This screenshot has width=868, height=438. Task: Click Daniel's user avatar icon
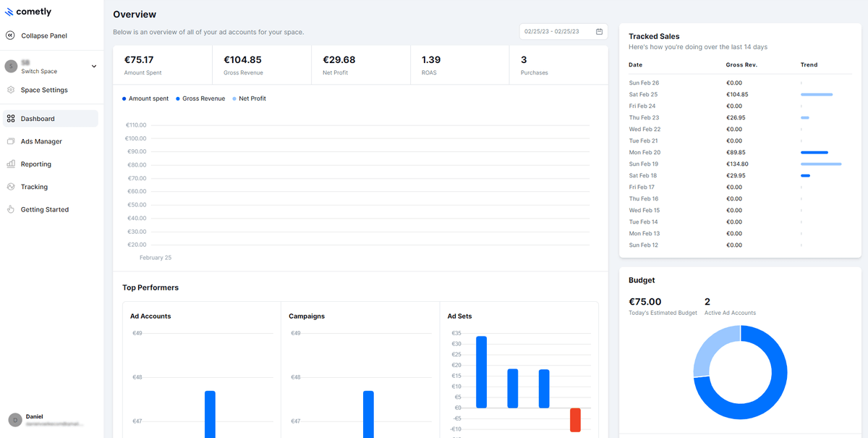click(x=15, y=420)
